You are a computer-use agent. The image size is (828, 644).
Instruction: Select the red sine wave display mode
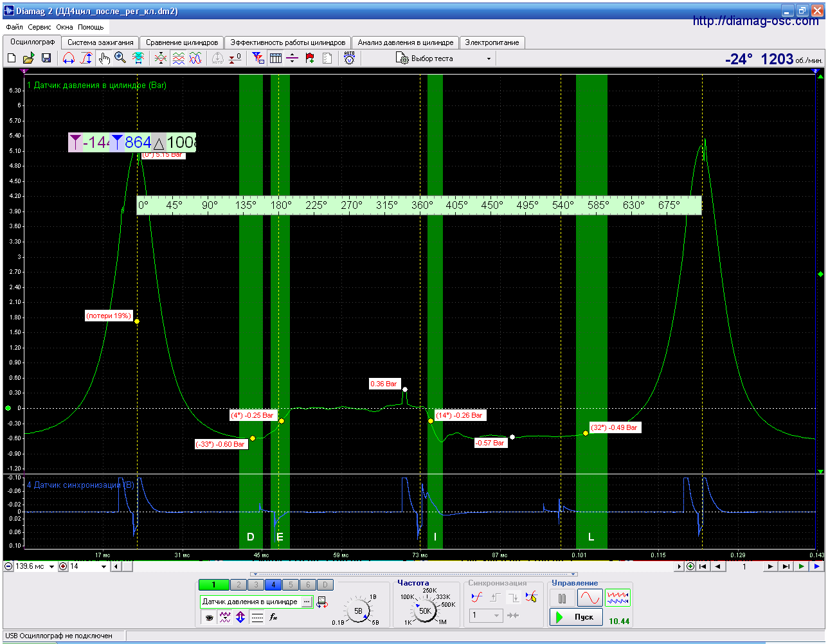pyautogui.click(x=590, y=599)
